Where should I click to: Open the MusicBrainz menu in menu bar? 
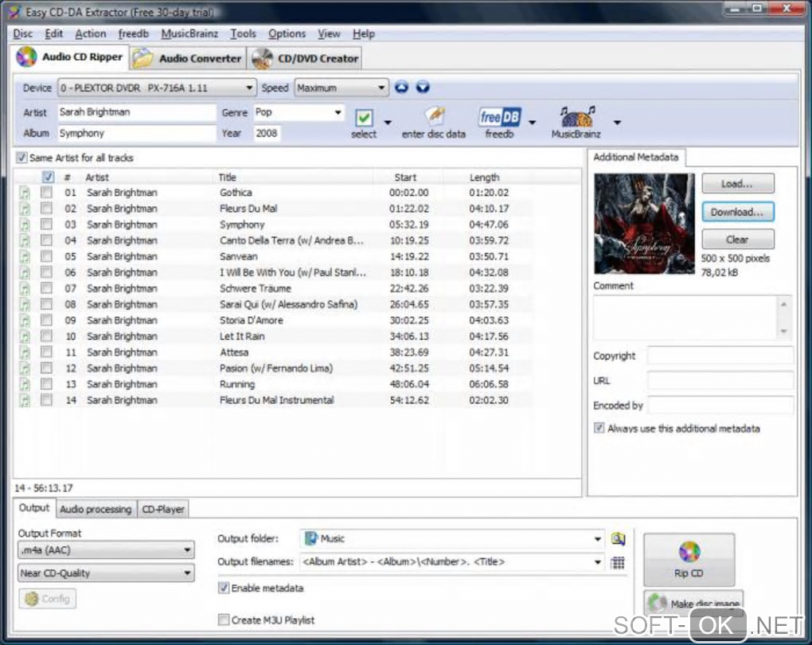(x=189, y=33)
